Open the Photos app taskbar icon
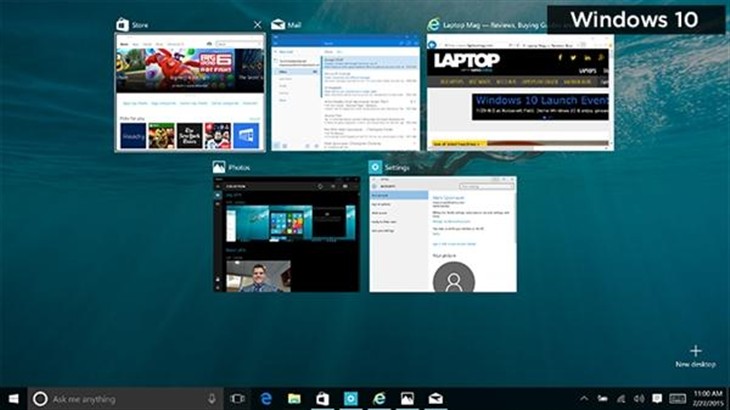The height and width of the screenshot is (410, 730). click(407, 399)
